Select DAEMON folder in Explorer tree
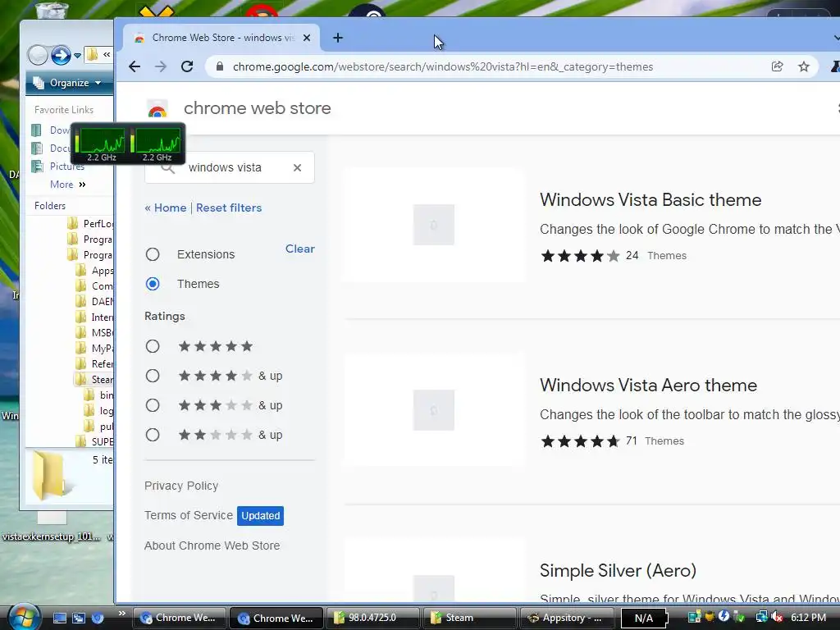 (x=94, y=302)
